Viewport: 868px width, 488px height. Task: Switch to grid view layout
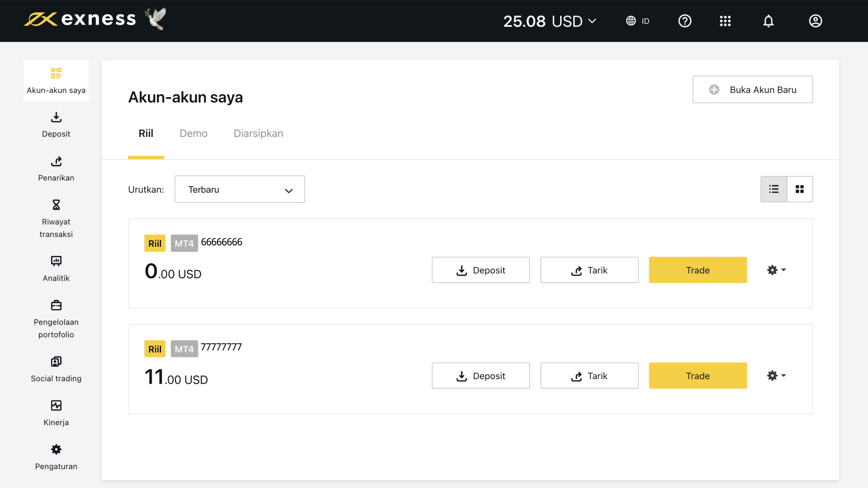(800, 189)
